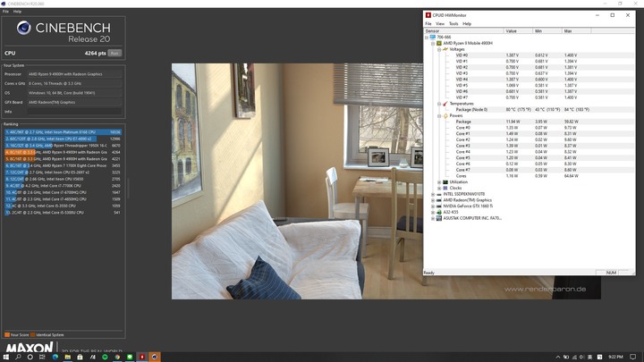The width and height of the screenshot is (644, 362).
Task: Click the Utilization section icon
Action: click(445, 181)
